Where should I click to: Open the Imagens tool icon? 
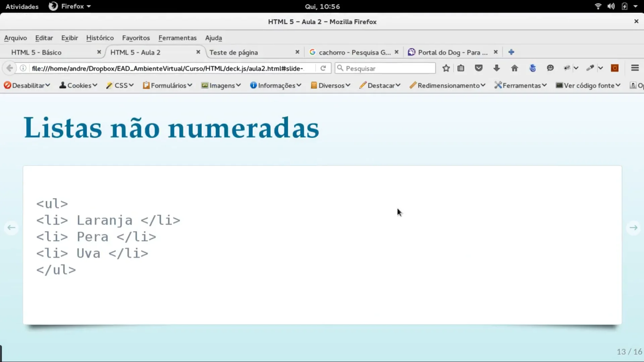tap(205, 85)
